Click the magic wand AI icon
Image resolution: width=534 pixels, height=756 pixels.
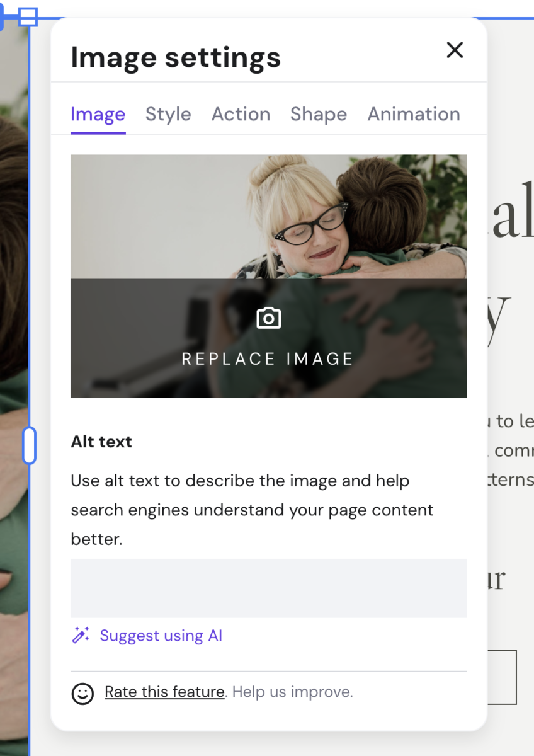tap(81, 635)
